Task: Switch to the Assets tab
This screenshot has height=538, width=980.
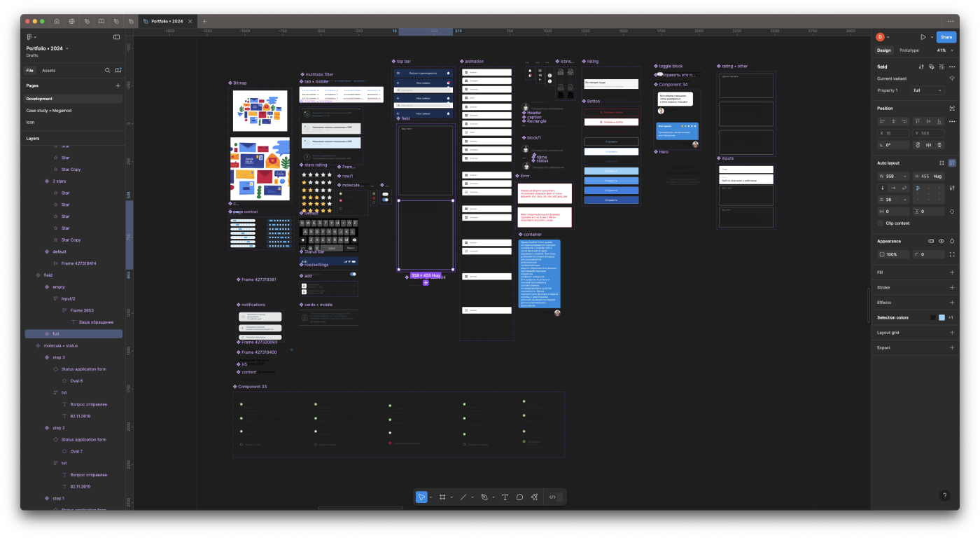Action: click(x=48, y=71)
